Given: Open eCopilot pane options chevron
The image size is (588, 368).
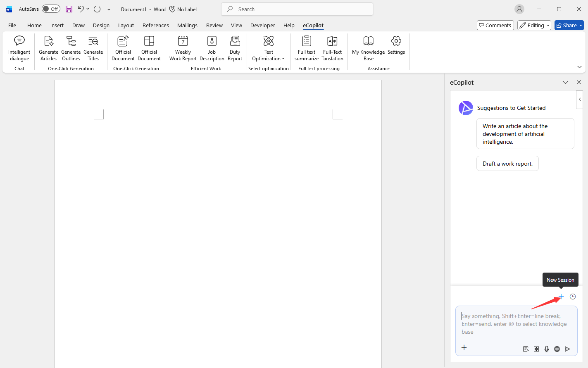Looking at the screenshot, I should pos(565,82).
